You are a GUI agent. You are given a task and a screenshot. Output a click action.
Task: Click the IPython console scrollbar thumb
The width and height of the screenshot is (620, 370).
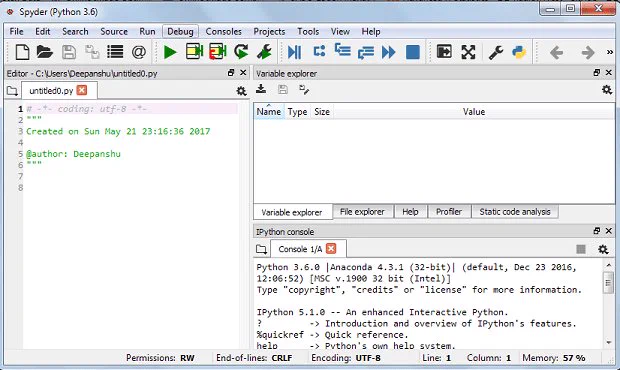coord(609,283)
